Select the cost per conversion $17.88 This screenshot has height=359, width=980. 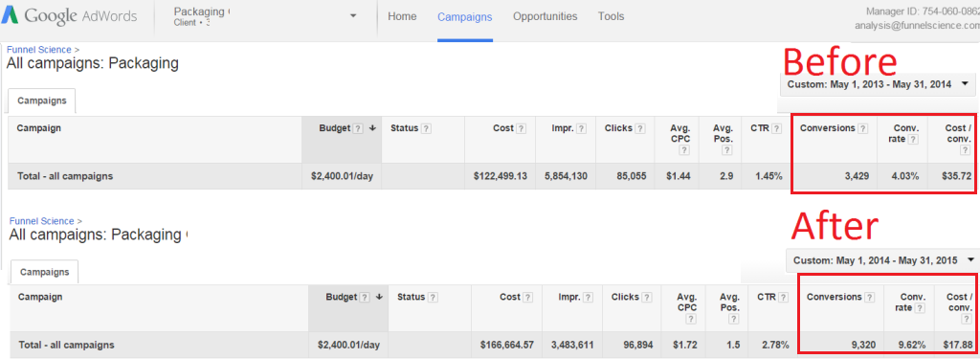click(x=959, y=345)
